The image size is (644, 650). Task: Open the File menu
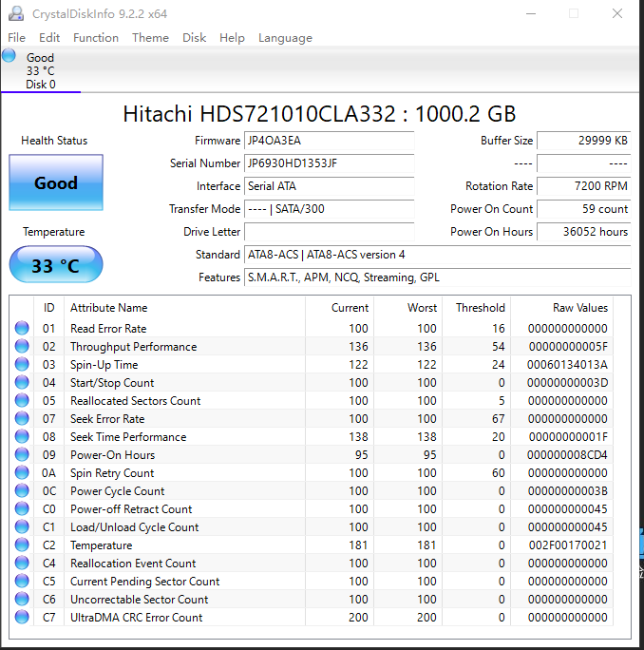16,38
